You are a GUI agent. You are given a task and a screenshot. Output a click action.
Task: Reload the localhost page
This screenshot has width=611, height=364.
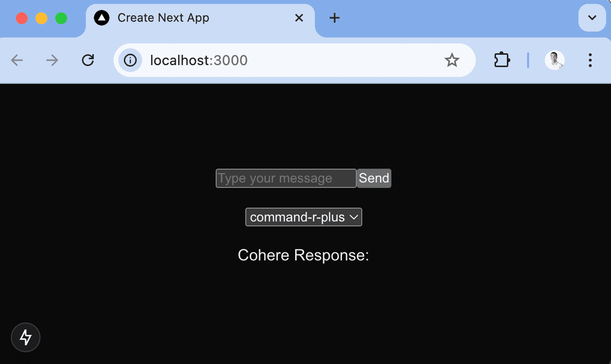[88, 60]
